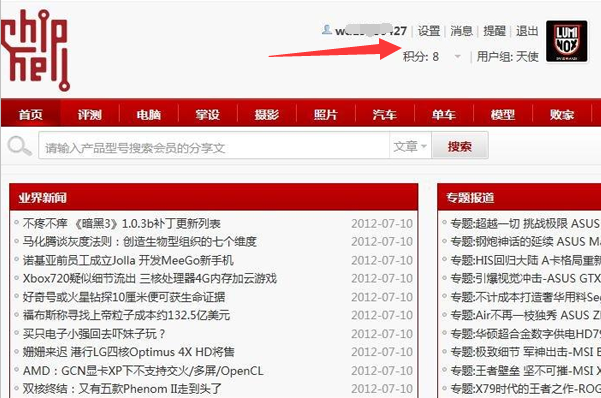
Task: Open 提醒 reminders link
Action: [x=494, y=31]
